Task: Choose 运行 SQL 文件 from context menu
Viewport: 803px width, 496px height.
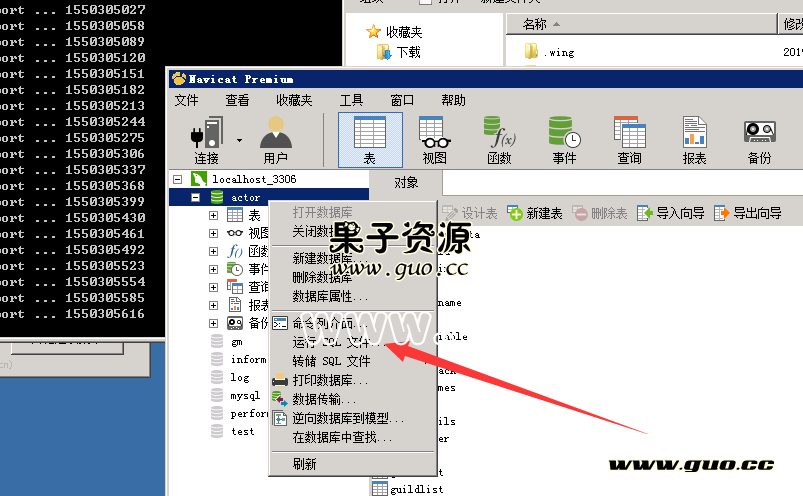Action: (352, 342)
